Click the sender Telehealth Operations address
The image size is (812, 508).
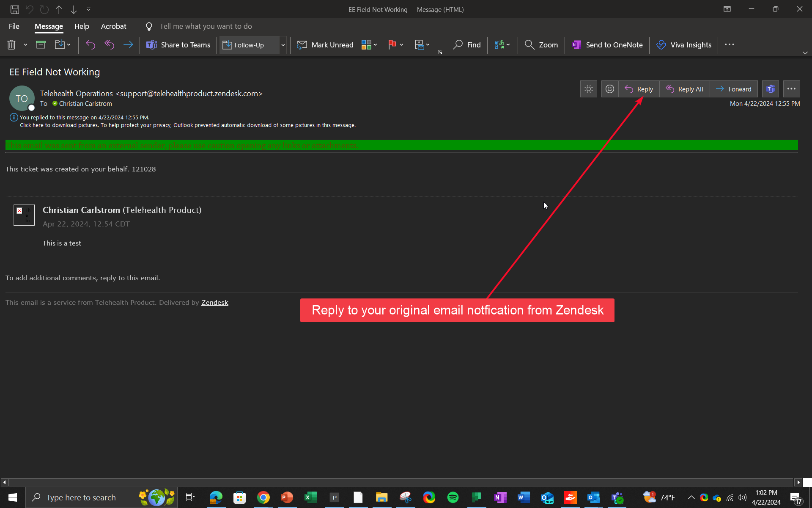(x=151, y=94)
